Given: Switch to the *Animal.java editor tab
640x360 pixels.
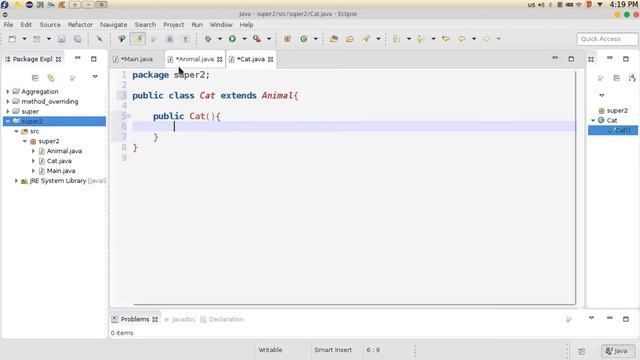Looking at the screenshot, I should [x=195, y=59].
